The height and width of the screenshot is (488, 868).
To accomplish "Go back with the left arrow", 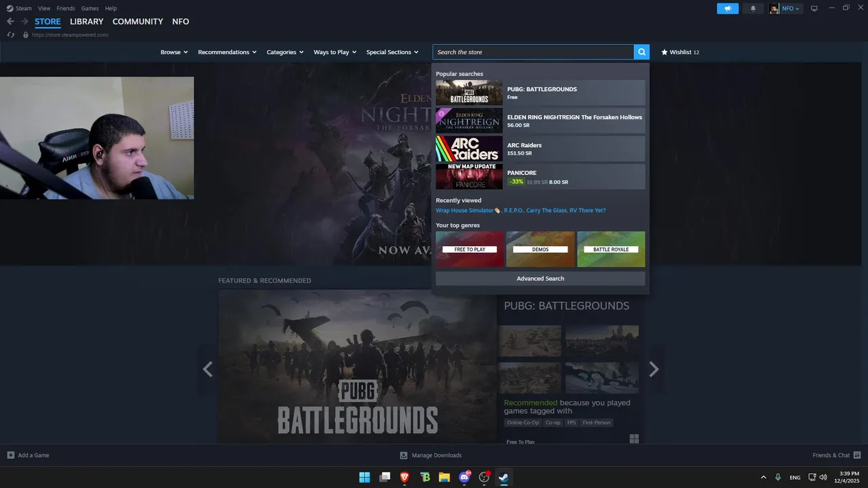I will click(10, 22).
